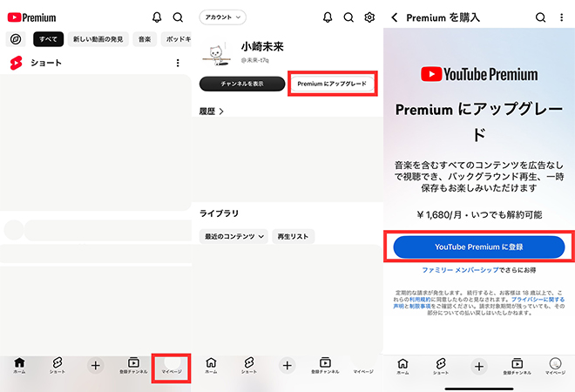Open ファミリー メンバーシップ link
Screen dimensions: 575x392
(460, 270)
